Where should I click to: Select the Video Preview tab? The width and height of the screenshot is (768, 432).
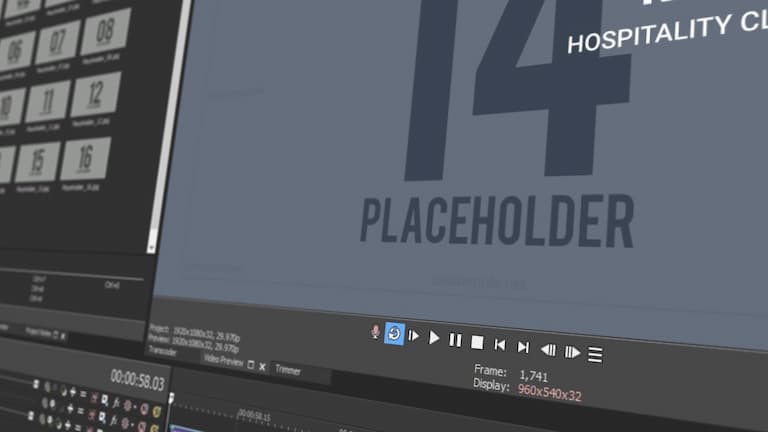pyautogui.click(x=223, y=361)
